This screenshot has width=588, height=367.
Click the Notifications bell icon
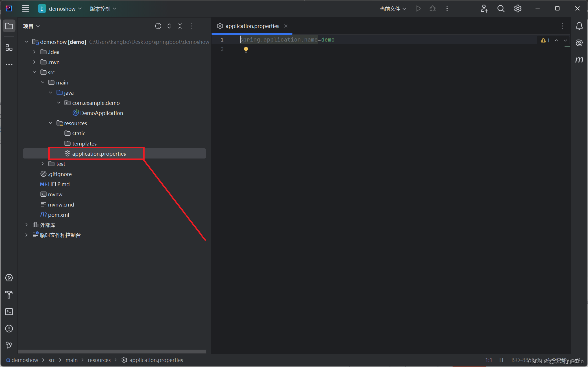click(579, 26)
